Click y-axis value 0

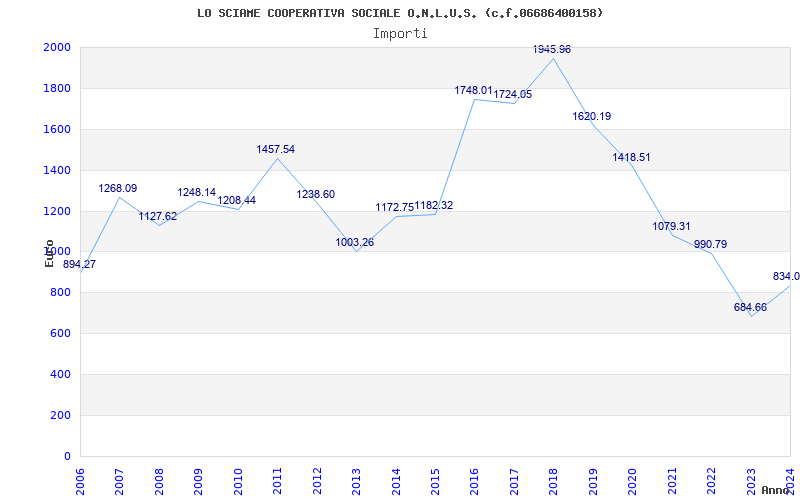pyautogui.click(x=67, y=456)
